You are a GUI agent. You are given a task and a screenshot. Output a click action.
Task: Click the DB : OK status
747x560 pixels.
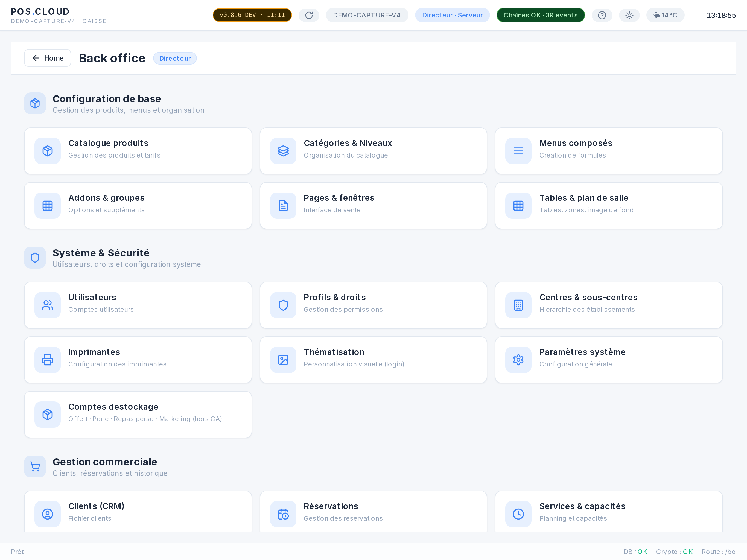pos(635,552)
